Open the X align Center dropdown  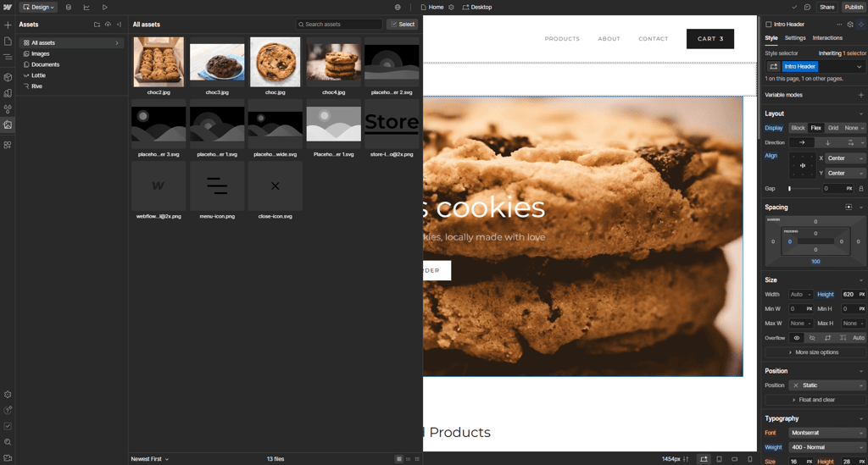[x=845, y=158]
